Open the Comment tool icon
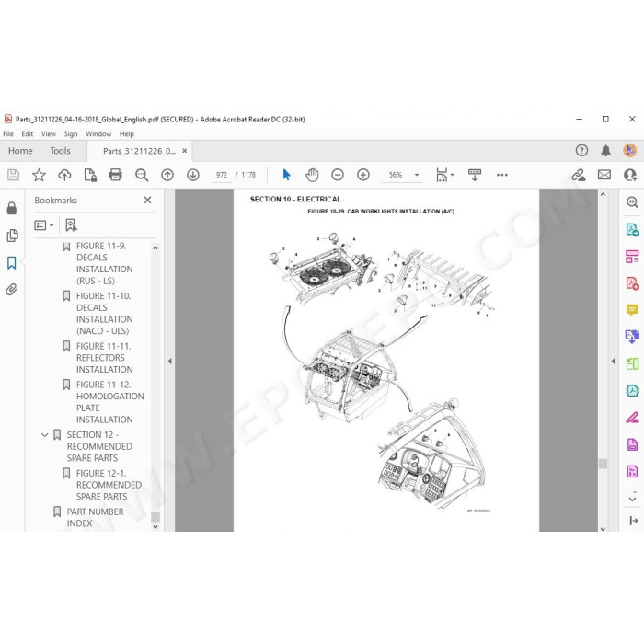This screenshot has height=644, width=644. coord(632,310)
